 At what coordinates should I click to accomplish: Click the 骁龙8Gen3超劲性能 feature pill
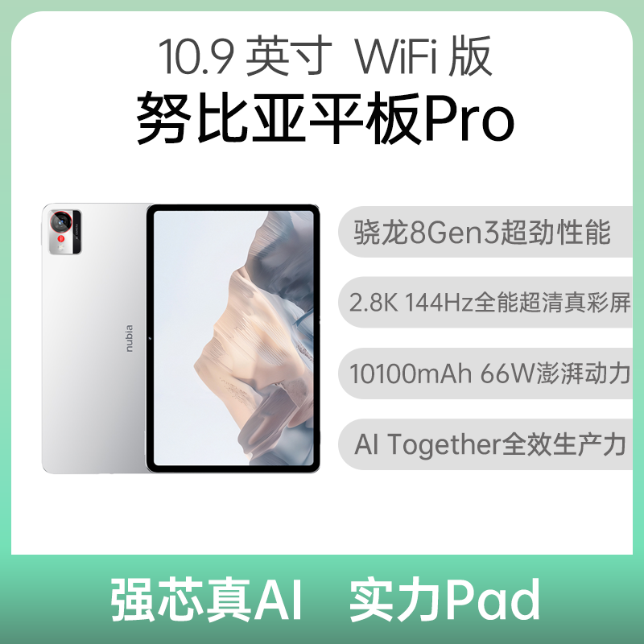[485, 232]
